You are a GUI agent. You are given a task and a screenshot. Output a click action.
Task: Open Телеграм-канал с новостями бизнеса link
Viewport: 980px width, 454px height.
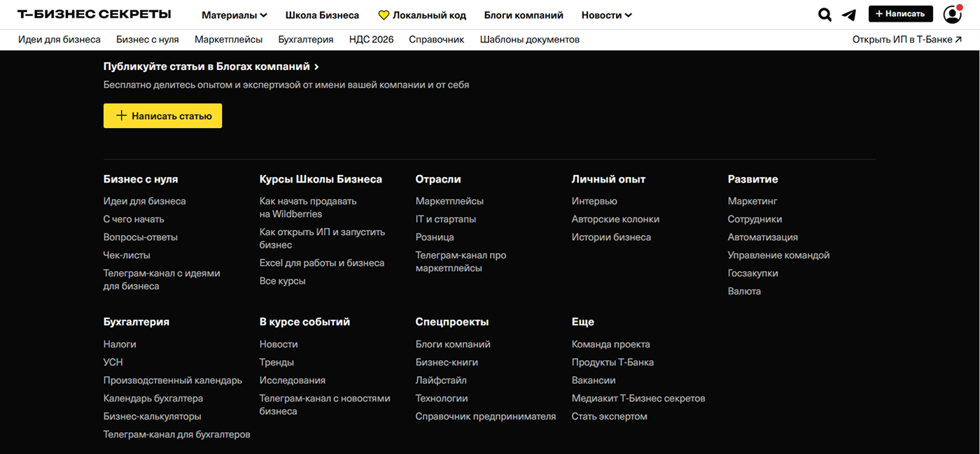(325, 405)
